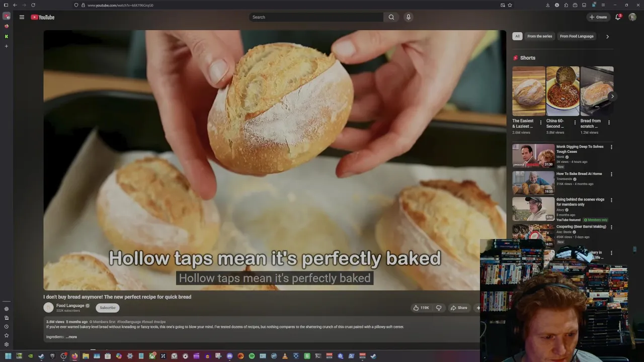Select the From the series chip
Screen dimensions: 644x362
coord(539,36)
